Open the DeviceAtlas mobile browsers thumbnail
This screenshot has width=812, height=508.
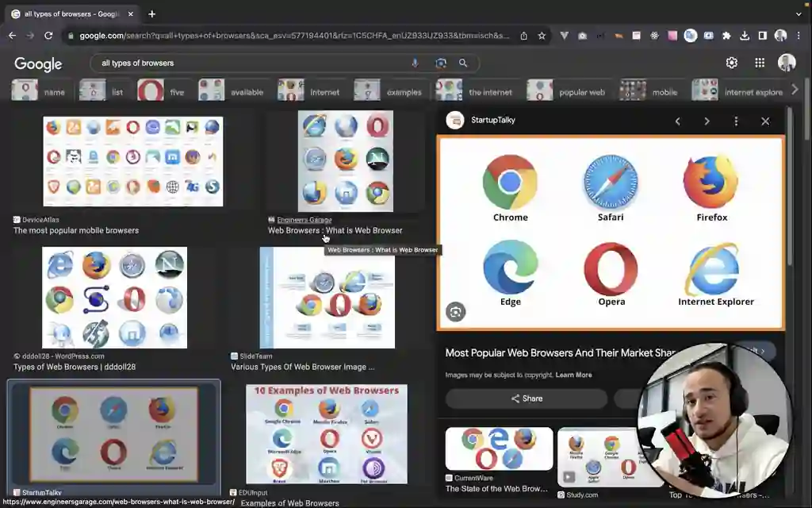[133, 161]
